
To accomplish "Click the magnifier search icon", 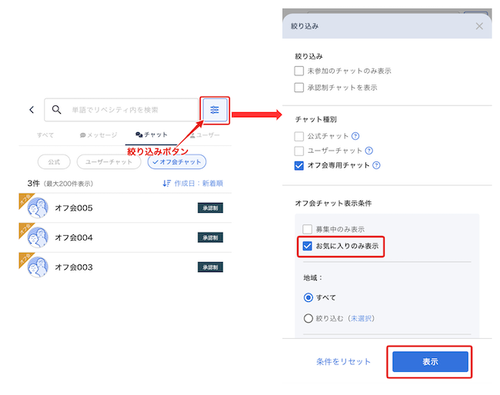I will point(56,110).
